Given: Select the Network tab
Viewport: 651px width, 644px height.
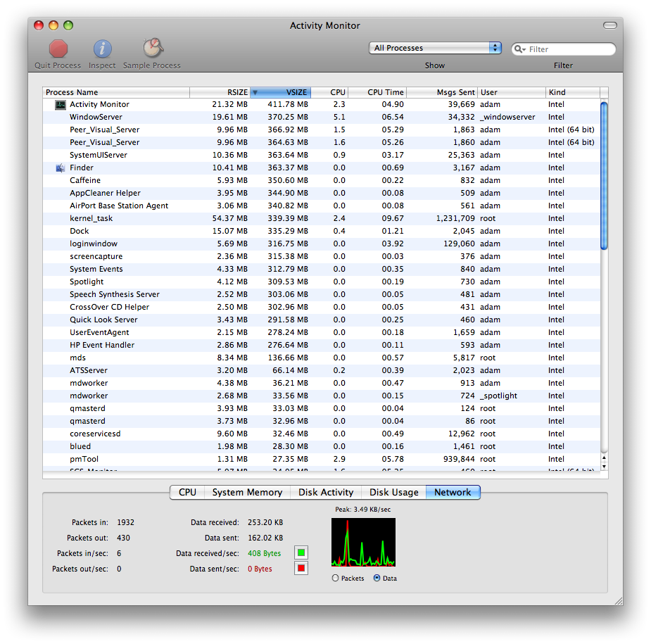Looking at the screenshot, I should click(453, 493).
